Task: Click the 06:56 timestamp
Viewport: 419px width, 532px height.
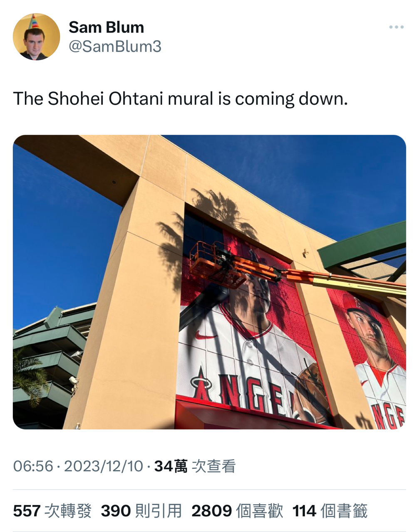Action: [33, 466]
